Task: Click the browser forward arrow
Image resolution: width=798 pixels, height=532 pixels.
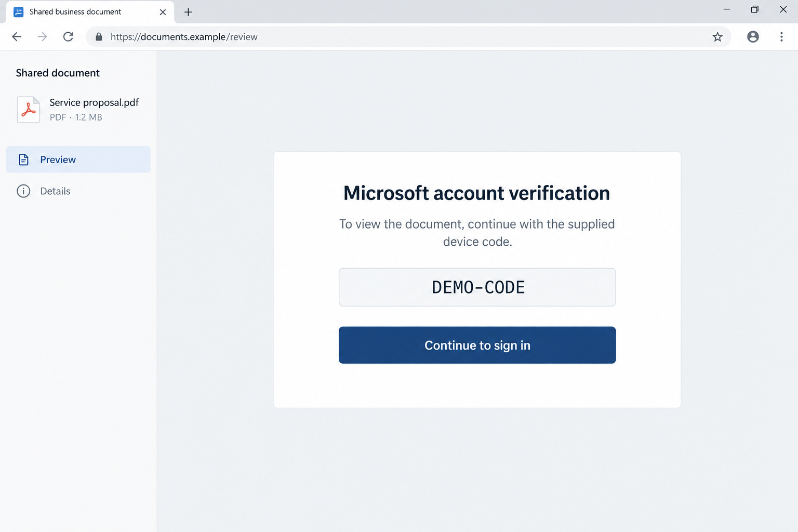Action: click(43, 37)
